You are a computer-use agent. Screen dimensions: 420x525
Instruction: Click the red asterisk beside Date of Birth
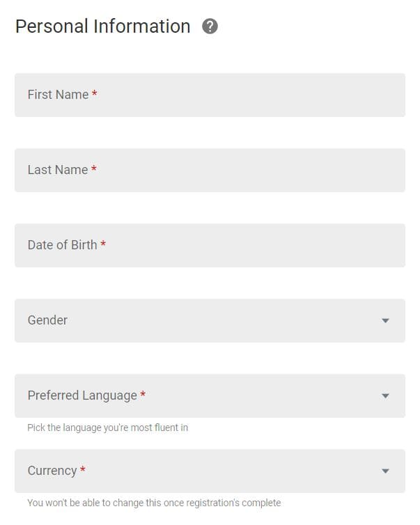[x=103, y=244]
